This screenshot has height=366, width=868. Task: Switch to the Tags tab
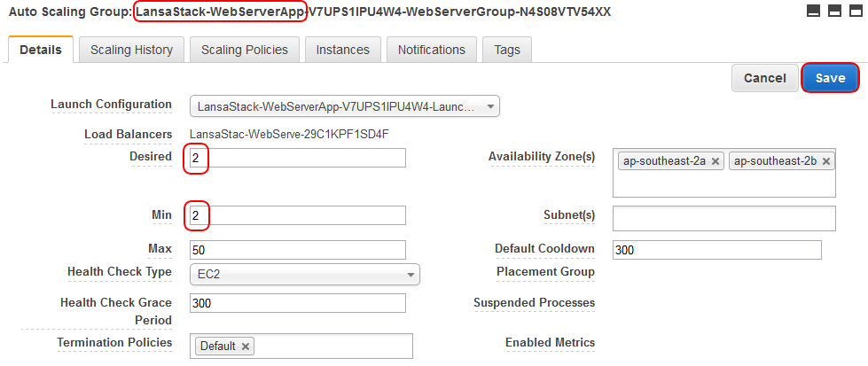point(507,50)
